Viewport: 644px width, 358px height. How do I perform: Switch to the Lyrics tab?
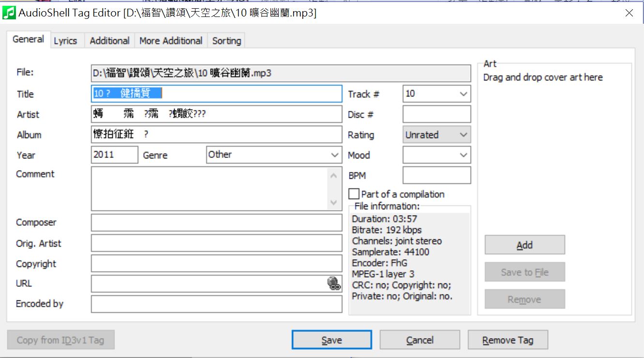(65, 41)
